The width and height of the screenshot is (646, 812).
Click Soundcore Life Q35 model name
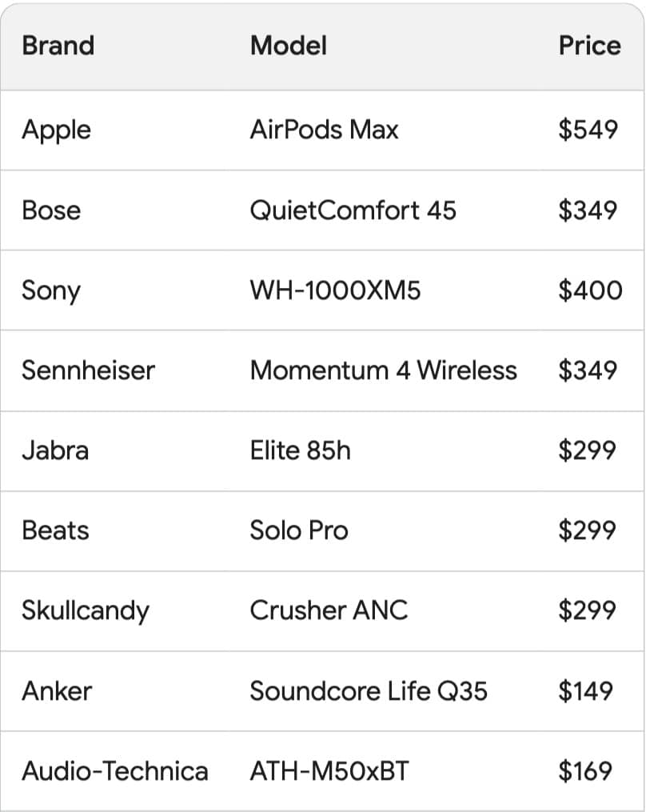pyautogui.click(x=369, y=690)
